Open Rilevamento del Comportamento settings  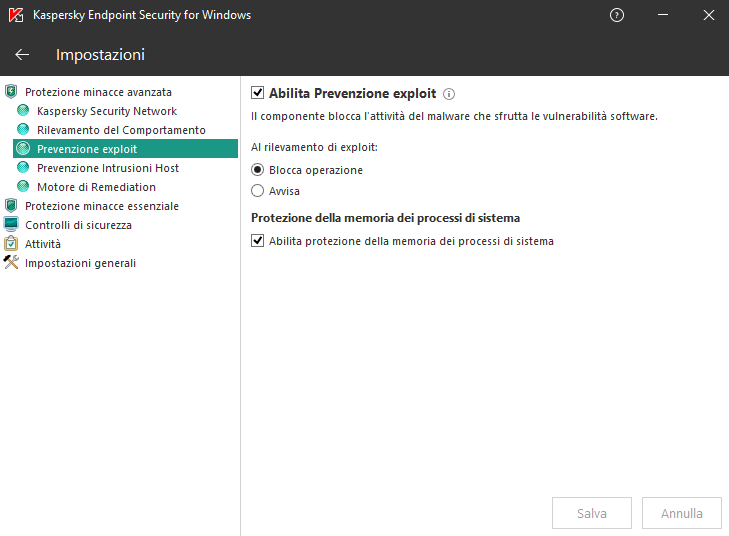click(121, 130)
